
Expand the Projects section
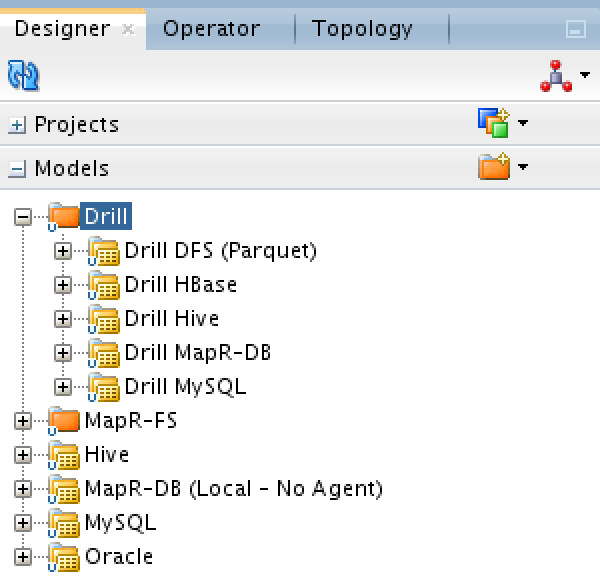point(17,125)
